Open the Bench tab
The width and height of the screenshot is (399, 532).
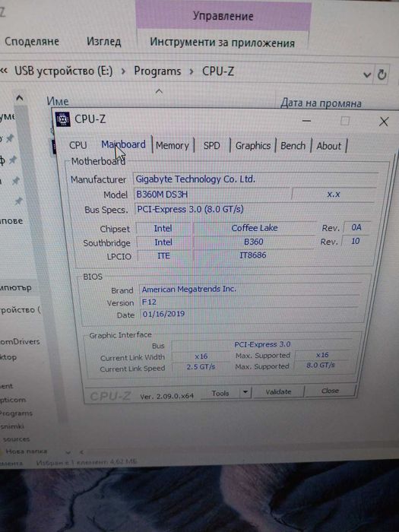293,146
